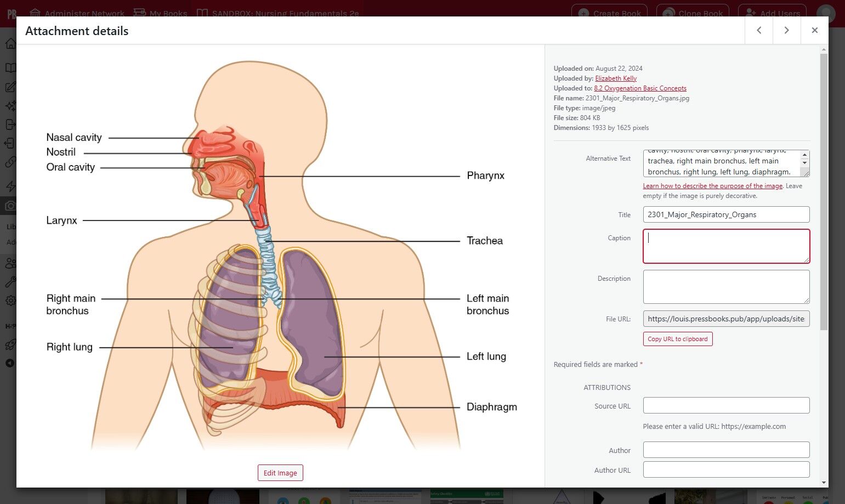Close the Attachment details dialog
Screen dimensions: 845x504
815,31
